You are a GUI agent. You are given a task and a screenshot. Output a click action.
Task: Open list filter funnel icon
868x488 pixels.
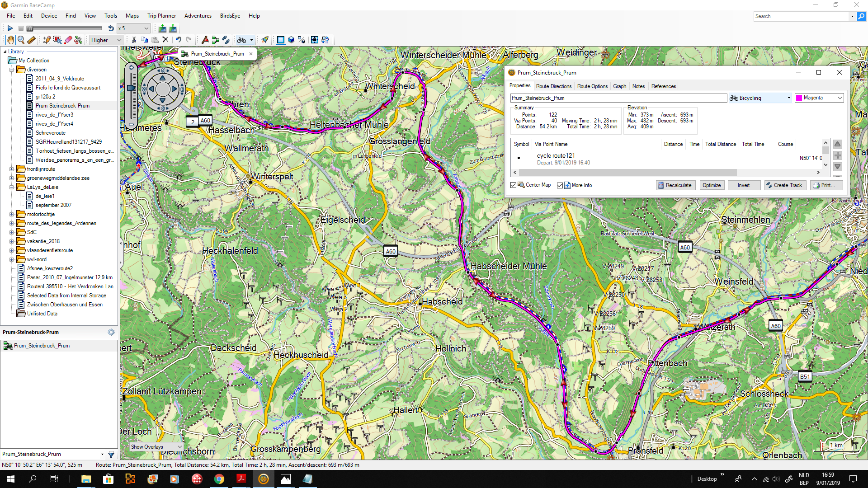pyautogui.click(x=111, y=454)
